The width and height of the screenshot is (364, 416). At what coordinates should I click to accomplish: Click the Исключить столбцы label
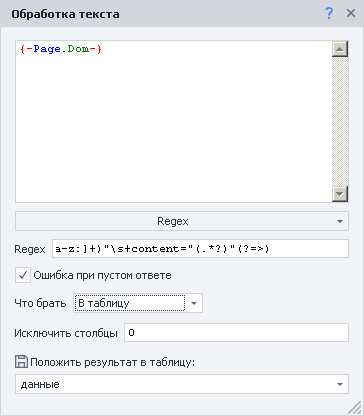(66, 333)
